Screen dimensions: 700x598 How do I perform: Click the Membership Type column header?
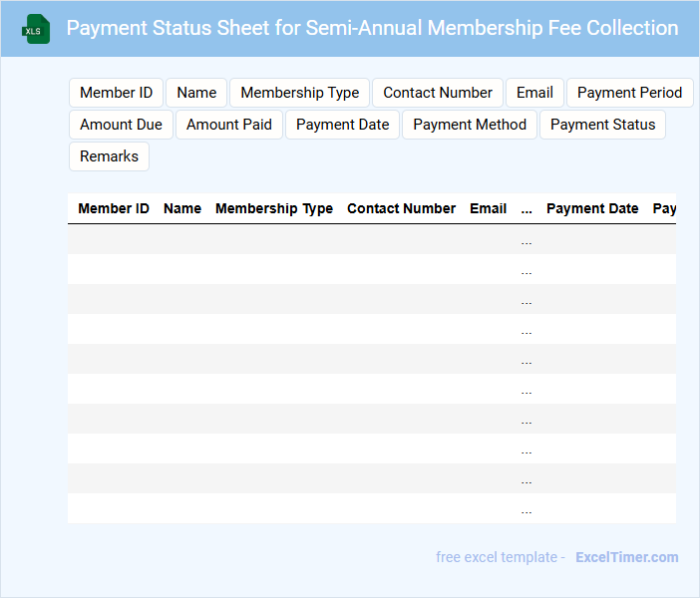pos(274,209)
